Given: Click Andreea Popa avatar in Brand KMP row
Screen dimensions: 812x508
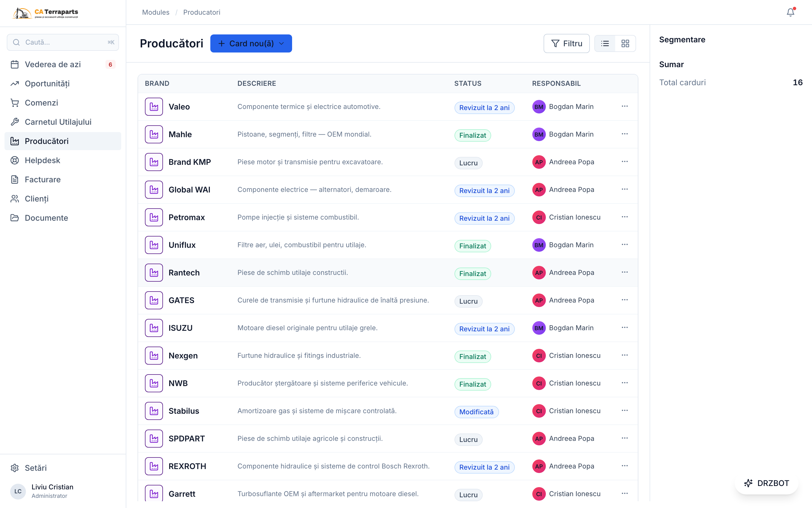Looking at the screenshot, I should (x=539, y=162).
